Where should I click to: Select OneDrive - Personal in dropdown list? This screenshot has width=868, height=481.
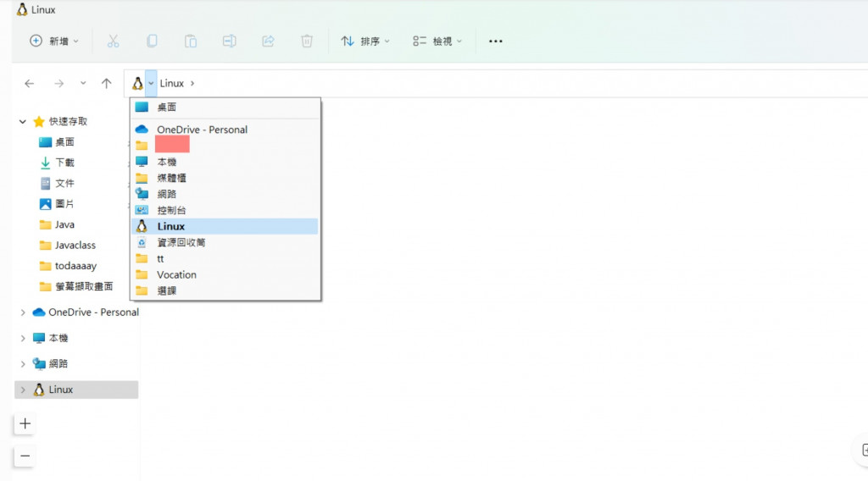(225, 130)
